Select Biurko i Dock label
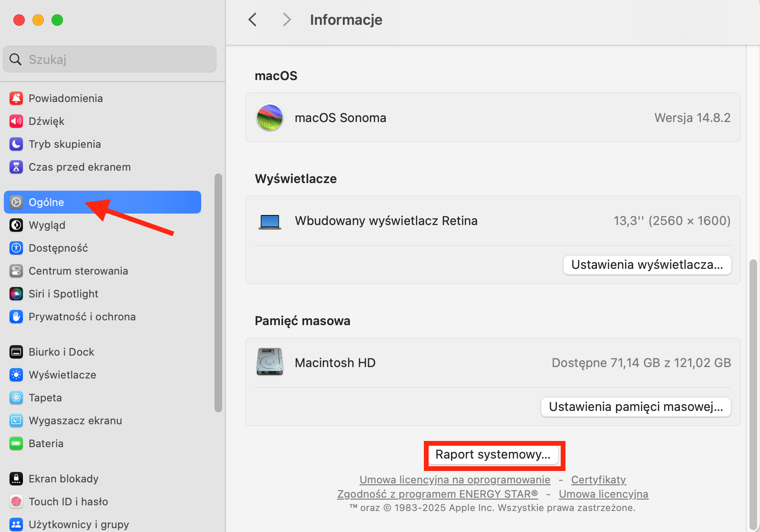The width and height of the screenshot is (760, 532). pos(62,352)
